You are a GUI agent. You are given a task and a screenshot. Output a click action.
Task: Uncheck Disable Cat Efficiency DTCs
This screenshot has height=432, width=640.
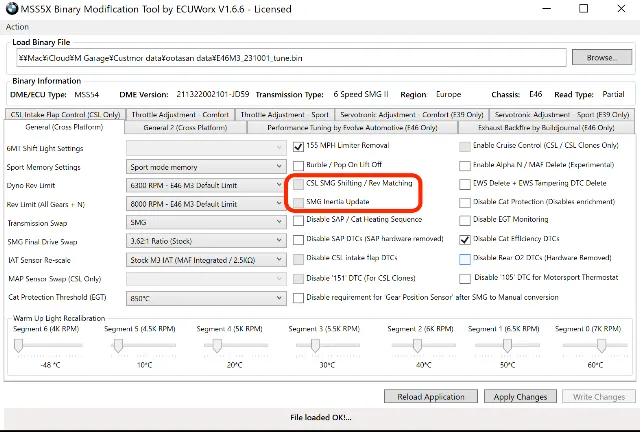click(464, 239)
